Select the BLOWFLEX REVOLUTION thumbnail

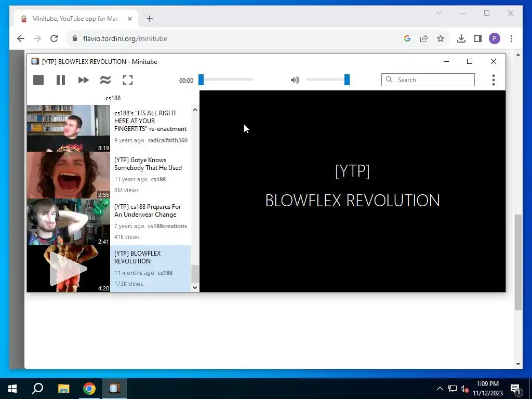pos(69,269)
